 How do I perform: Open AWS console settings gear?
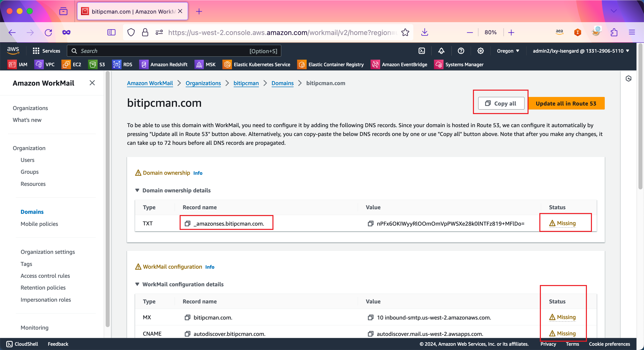tap(480, 51)
